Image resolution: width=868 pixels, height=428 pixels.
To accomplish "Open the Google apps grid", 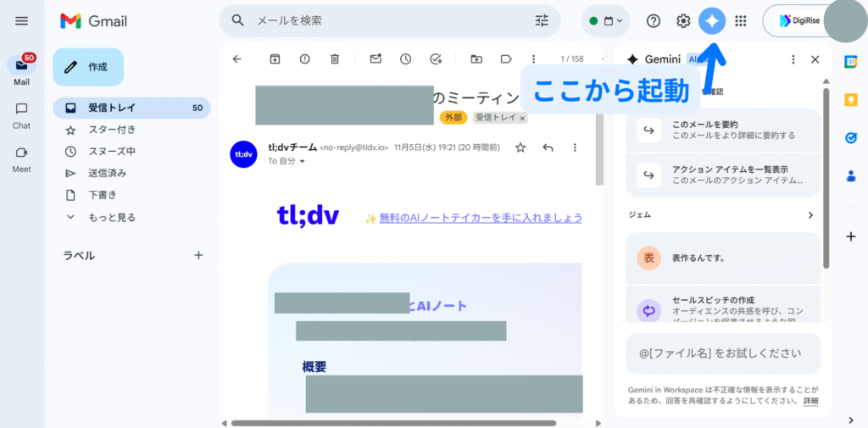I will 741,21.
